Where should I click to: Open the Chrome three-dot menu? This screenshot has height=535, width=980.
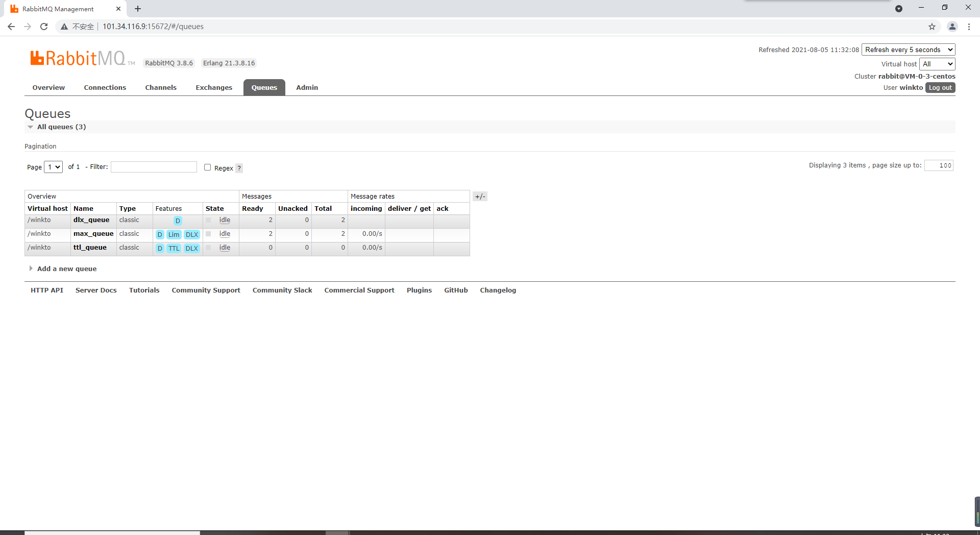pyautogui.click(x=969, y=27)
